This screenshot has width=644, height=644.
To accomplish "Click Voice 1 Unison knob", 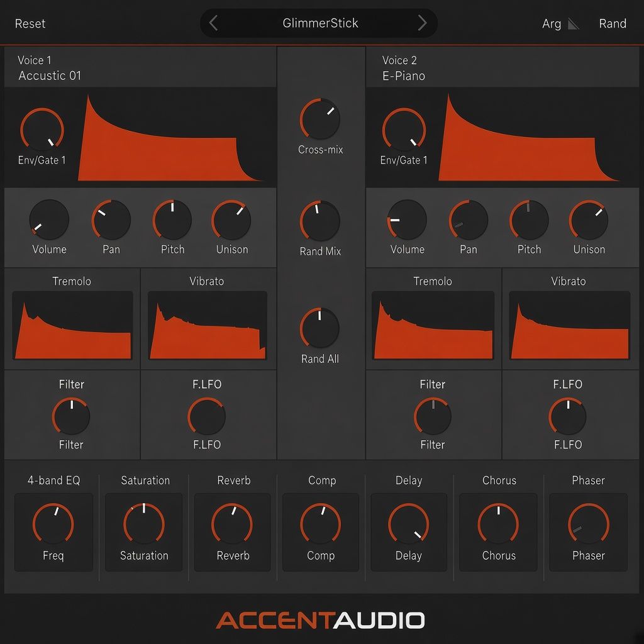I will tap(231, 219).
